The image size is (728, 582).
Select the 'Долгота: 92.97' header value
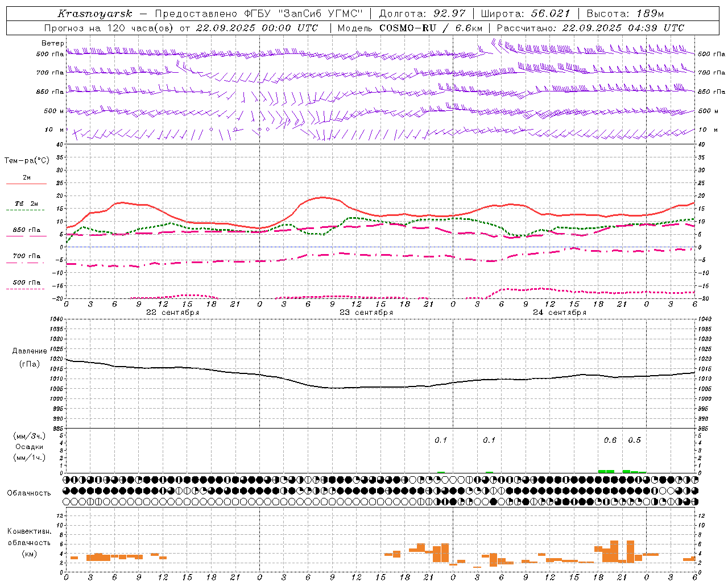[x=422, y=14]
